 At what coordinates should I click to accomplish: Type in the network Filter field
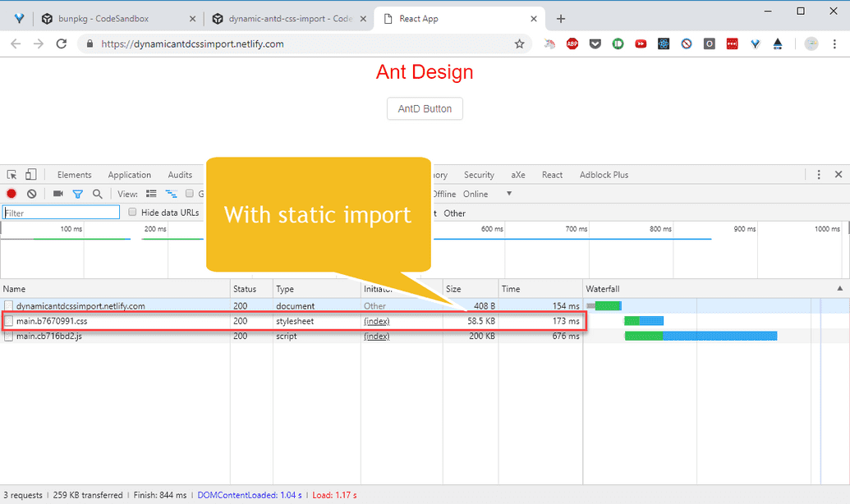61,212
